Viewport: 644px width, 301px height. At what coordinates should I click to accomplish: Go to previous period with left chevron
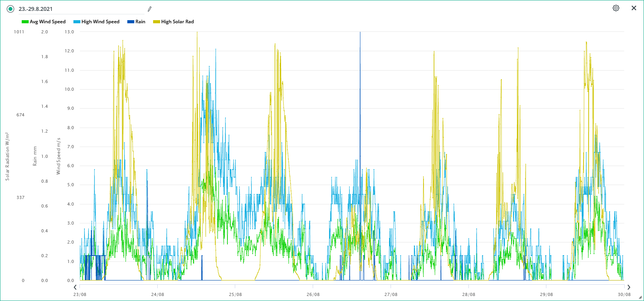(75, 287)
